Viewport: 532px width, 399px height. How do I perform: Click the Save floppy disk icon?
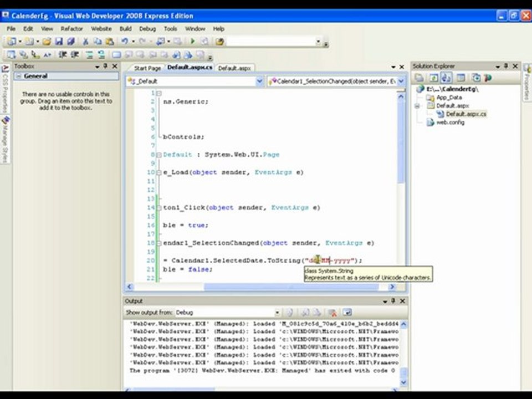coord(59,42)
